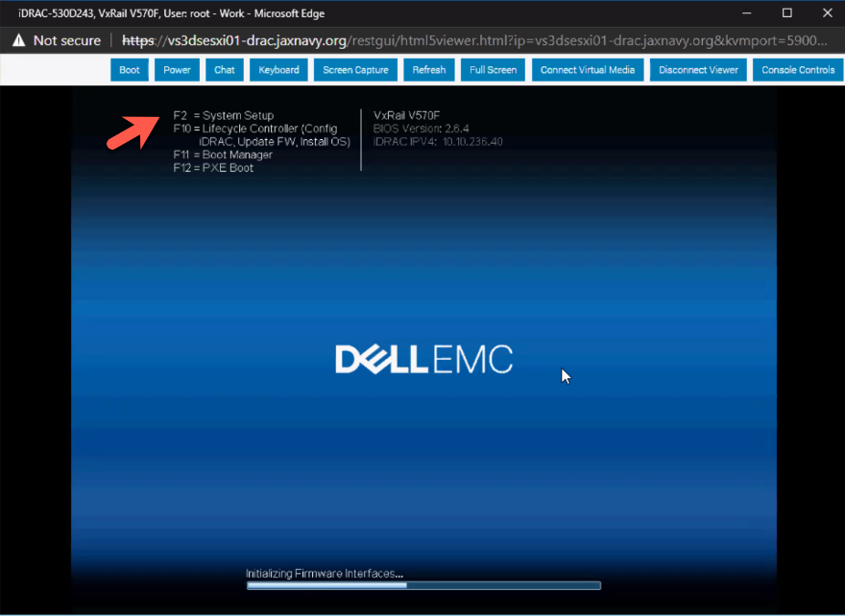Click the firmware initialization progress bar

pos(423,585)
